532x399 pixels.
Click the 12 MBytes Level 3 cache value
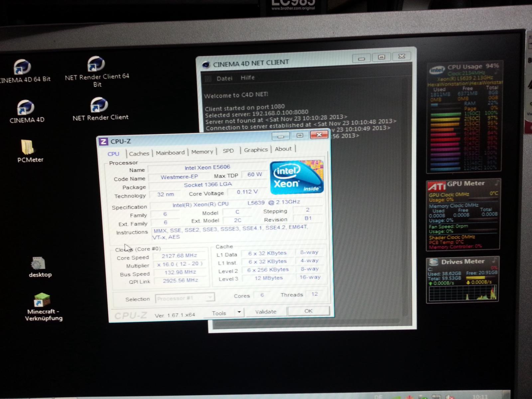(268, 278)
